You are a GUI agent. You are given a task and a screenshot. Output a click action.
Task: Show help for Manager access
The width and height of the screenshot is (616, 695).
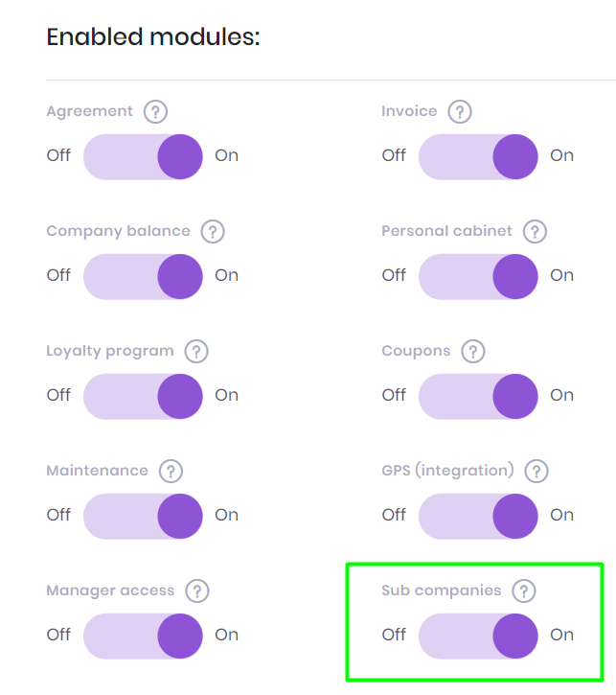point(197,591)
